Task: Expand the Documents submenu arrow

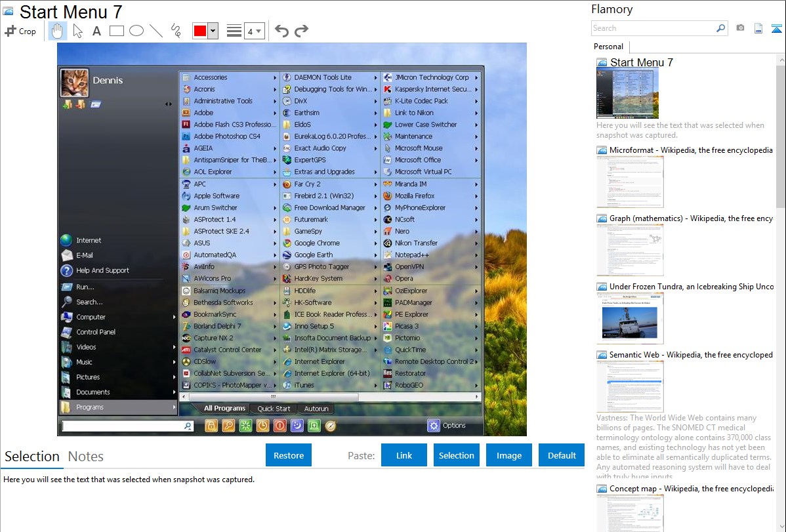Action: [174, 392]
